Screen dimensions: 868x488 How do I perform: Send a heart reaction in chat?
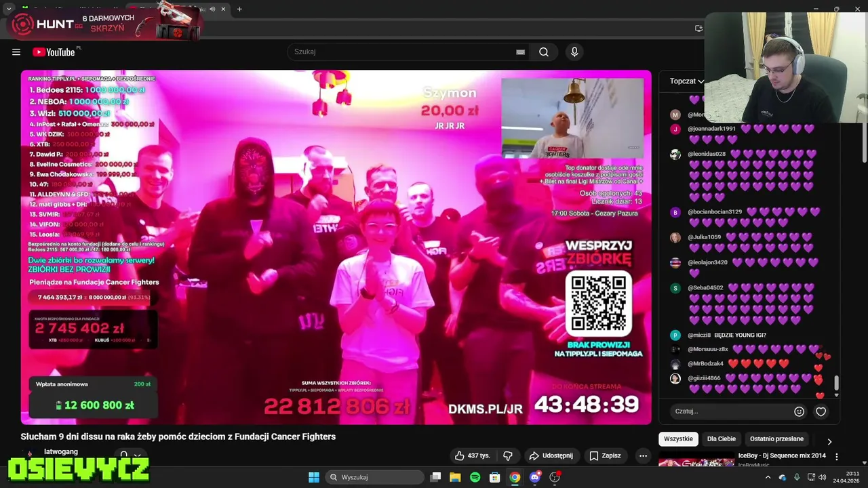point(821,411)
